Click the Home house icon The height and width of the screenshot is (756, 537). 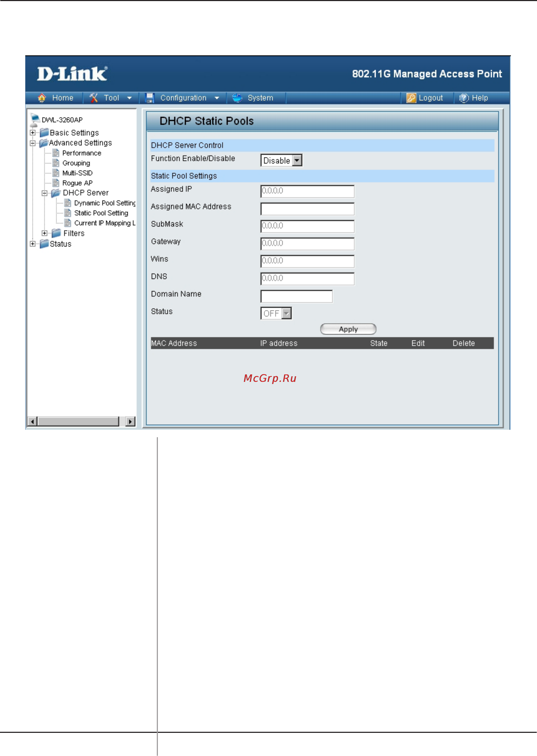(x=42, y=98)
